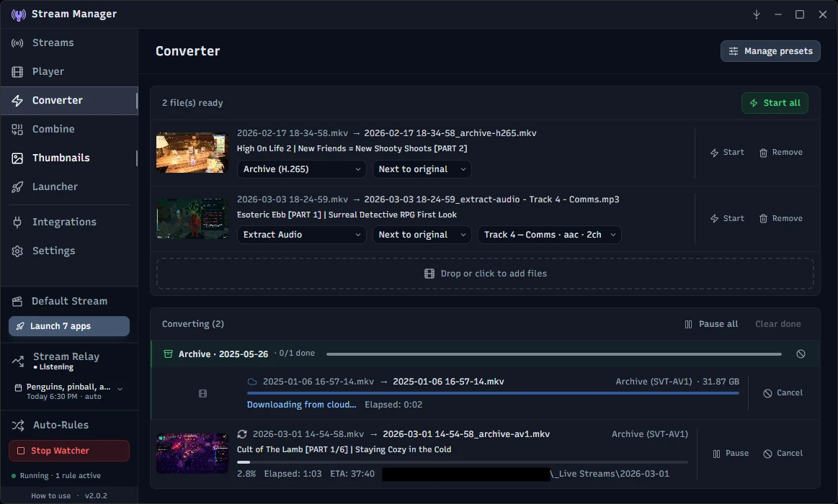This screenshot has height=504, width=838.
Task: Click the Esoteric Ebb thumbnail
Action: pos(192,219)
